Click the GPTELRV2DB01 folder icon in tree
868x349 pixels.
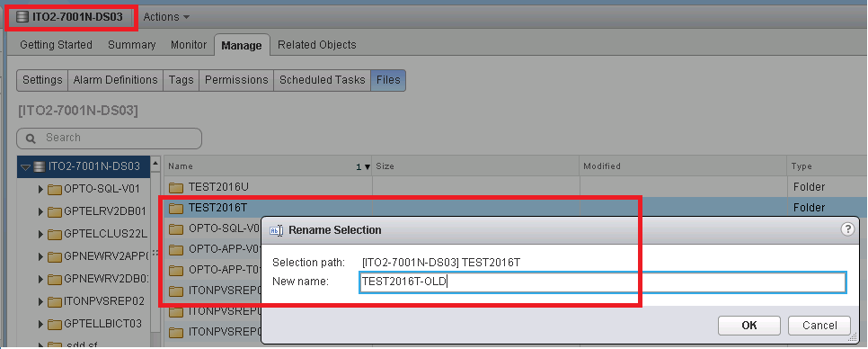54,211
